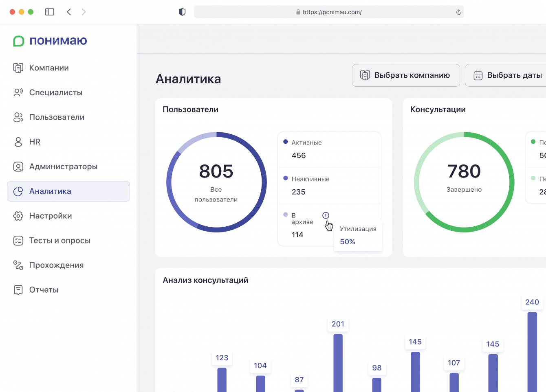The width and height of the screenshot is (546, 392).
Task: Select the bar labeled 201
Action: (338, 362)
